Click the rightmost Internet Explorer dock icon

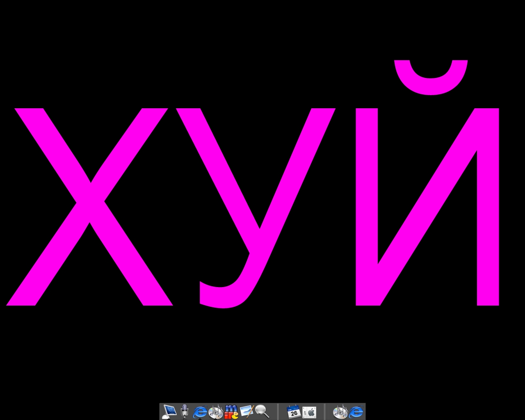point(356,412)
